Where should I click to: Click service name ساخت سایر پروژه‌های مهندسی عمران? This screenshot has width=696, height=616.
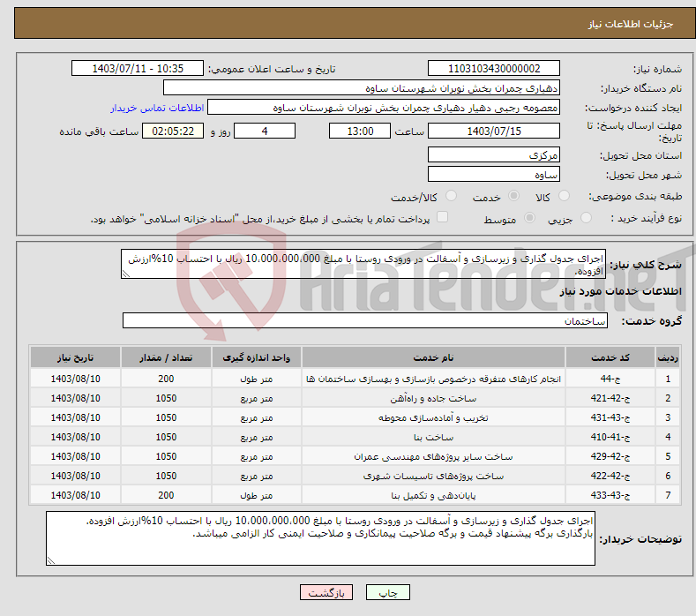click(433, 456)
